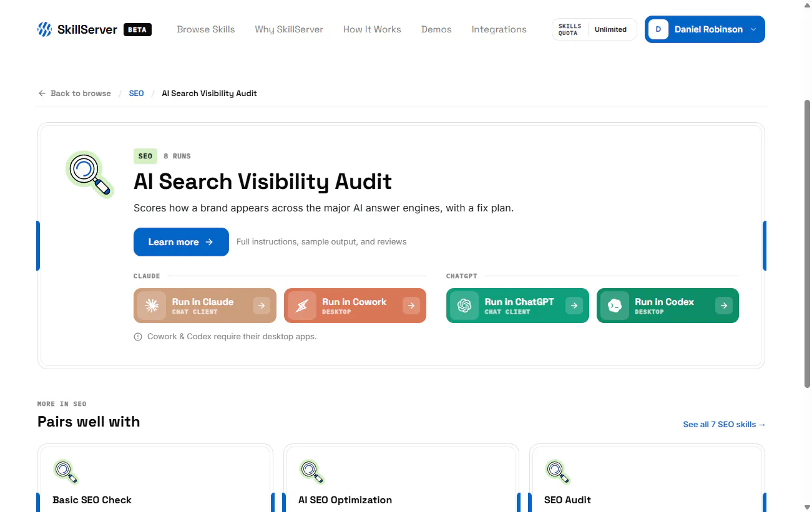Click the arrow icon on Run in Codex
The height and width of the screenshot is (512, 812).
pyautogui.click(x=724, y=306)
